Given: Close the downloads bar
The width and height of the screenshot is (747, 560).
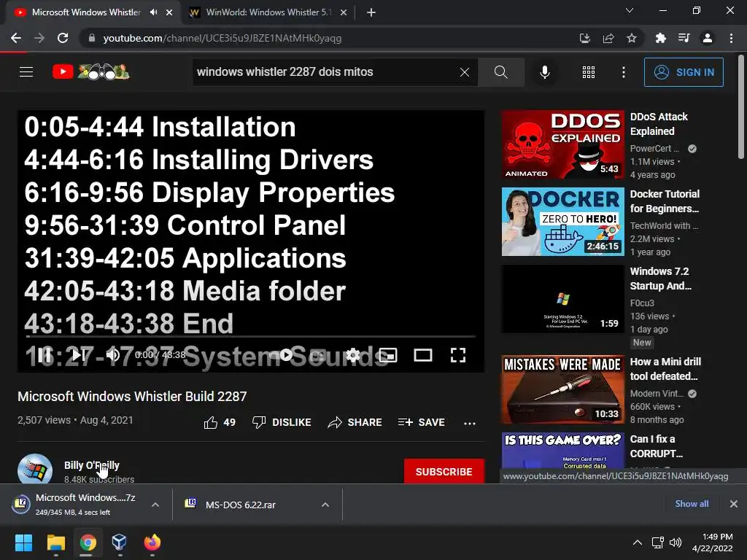Looking at the screenshot, I should [x=734, y=504].
